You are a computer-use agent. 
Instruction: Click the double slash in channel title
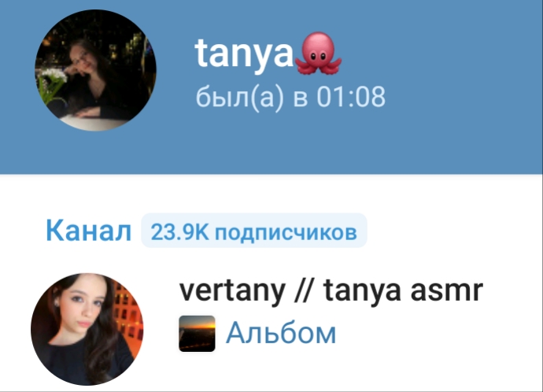pos(305,291)
